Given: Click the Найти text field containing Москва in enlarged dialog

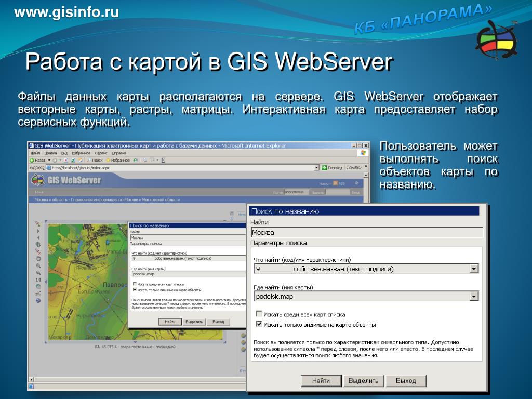Looking at the screenshot, I should coord(367,232).
